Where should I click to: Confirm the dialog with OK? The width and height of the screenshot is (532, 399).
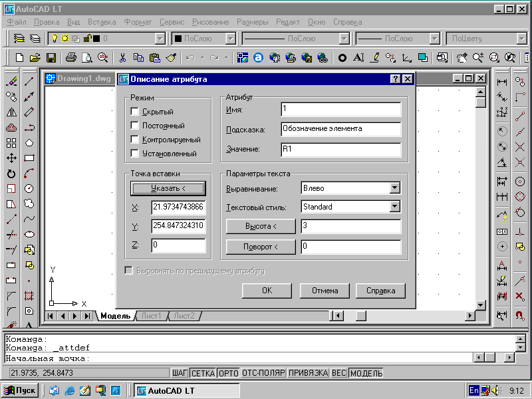tap(267, 291)
